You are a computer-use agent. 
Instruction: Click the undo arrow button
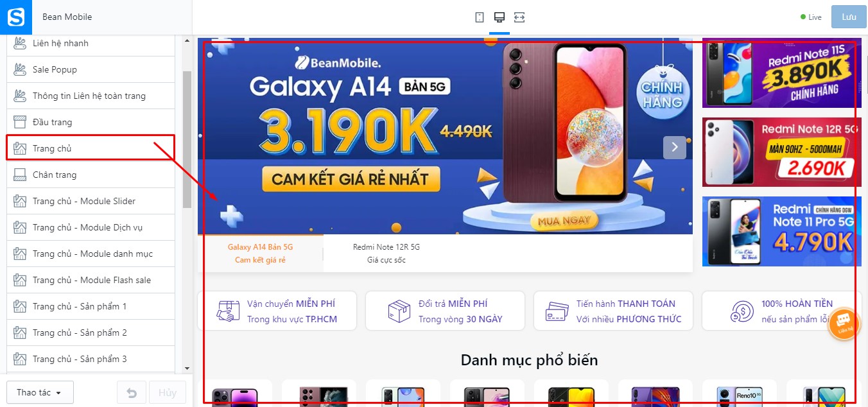click(132, 392)
